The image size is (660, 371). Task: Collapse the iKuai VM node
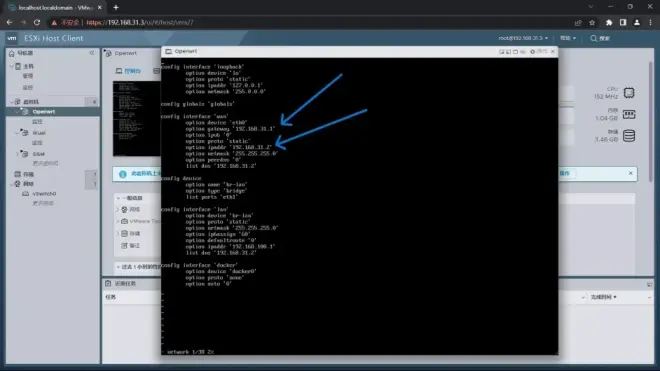(17, 133)
